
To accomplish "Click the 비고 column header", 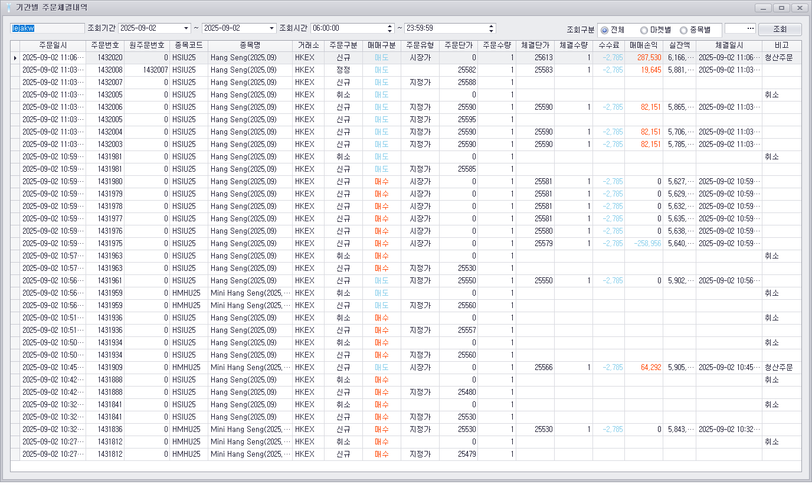I will (x=782, y=45).
